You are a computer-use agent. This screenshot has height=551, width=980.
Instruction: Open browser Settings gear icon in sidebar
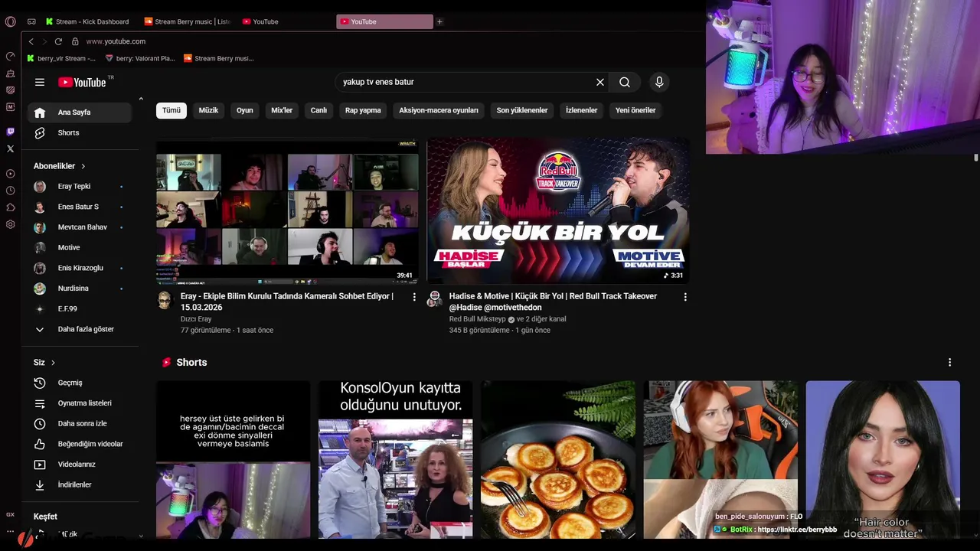click(10, 224)
